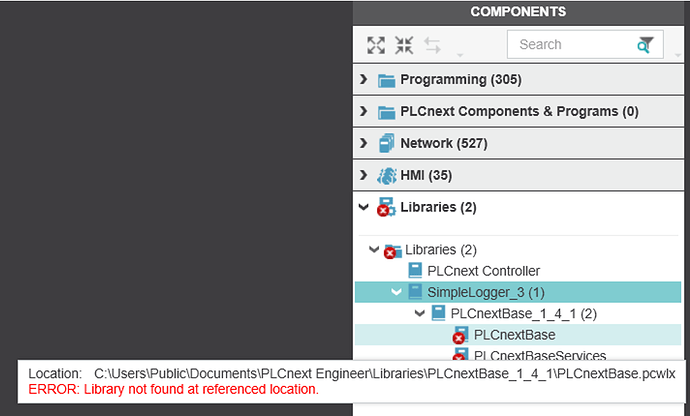This screenshot has width=690, height=416.
Task: Select the PLCnextBaseServices library entry
Action: tap(540, 355)
